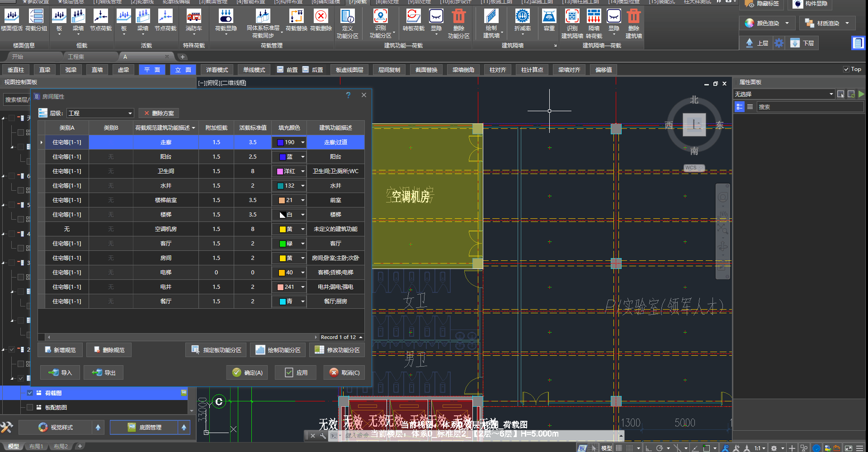Image resolution: width=868 pixels, height=452 pixels.
Task: Click the blue color swatch for 阳台
Action: click(x=283, y=157)
